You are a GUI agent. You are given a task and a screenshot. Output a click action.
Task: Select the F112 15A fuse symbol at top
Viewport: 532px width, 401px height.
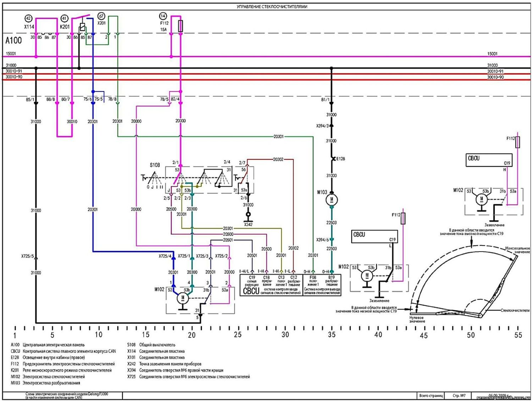(181, 26)
